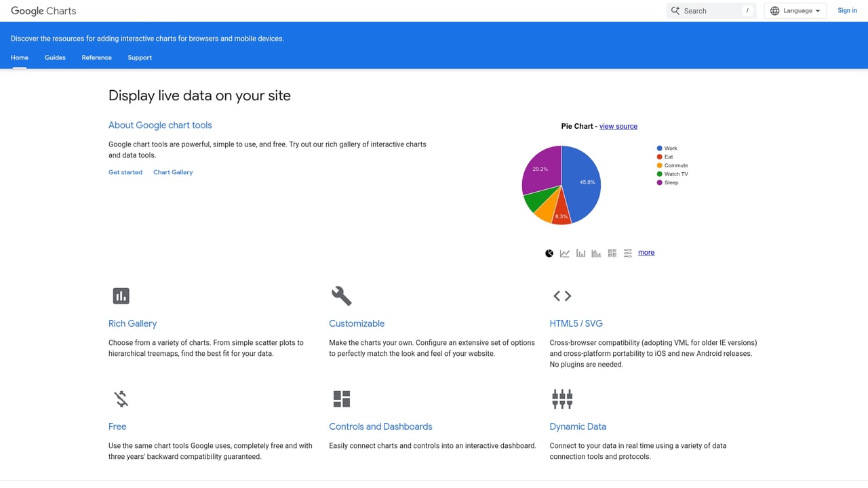
Task: Click the Get started link
Action: point(125,172)
